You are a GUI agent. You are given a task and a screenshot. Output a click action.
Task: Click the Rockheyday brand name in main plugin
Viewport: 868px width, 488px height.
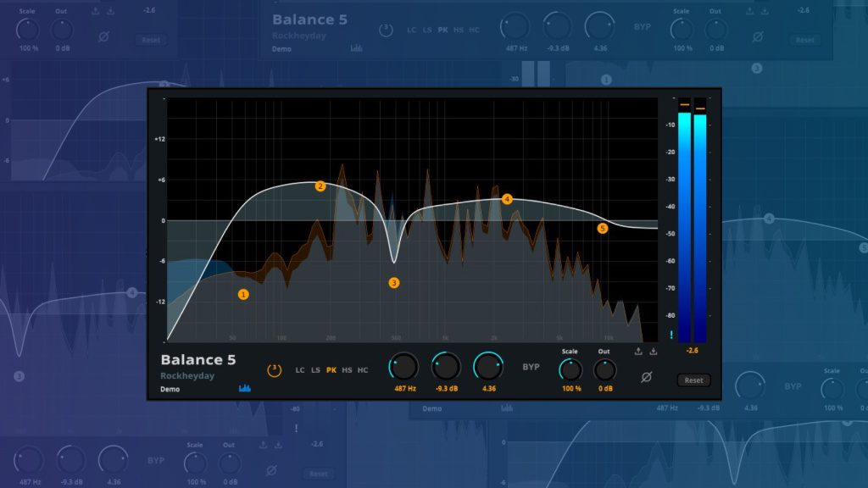(187, 375)
